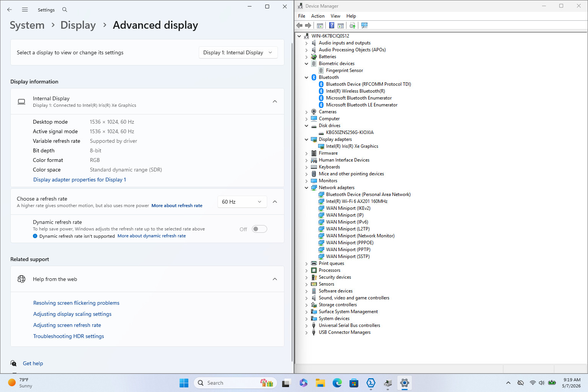The width and height of the screenshot is (588, 392).
Task: Expand Processors tree node
Action: click(306, 271)
